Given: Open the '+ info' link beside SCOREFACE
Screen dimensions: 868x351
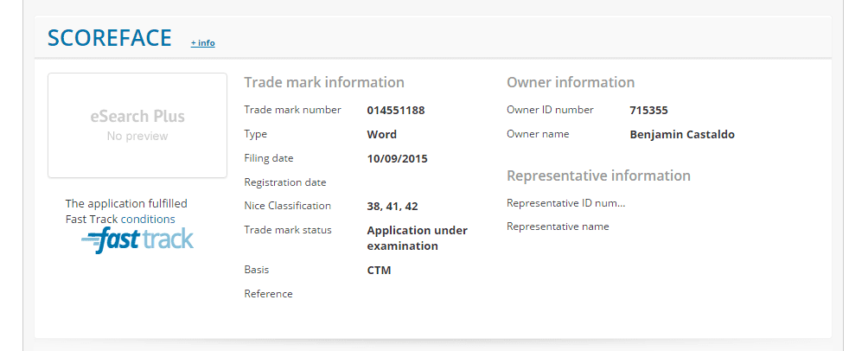Looking at the screenshot, I should 202,43.
